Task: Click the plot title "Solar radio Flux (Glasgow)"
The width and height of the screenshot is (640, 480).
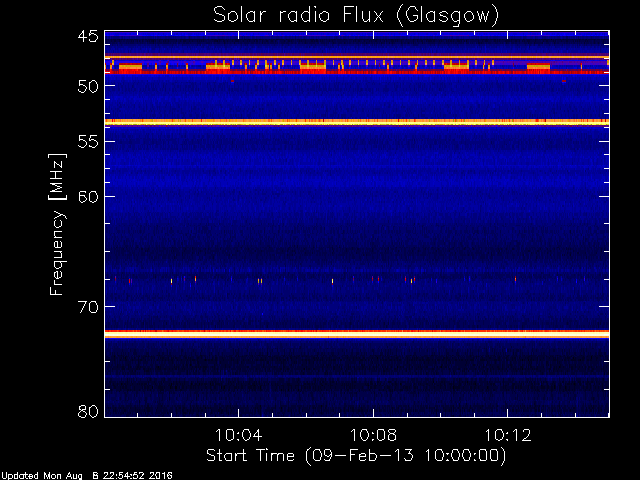Action: pos(356,16)
